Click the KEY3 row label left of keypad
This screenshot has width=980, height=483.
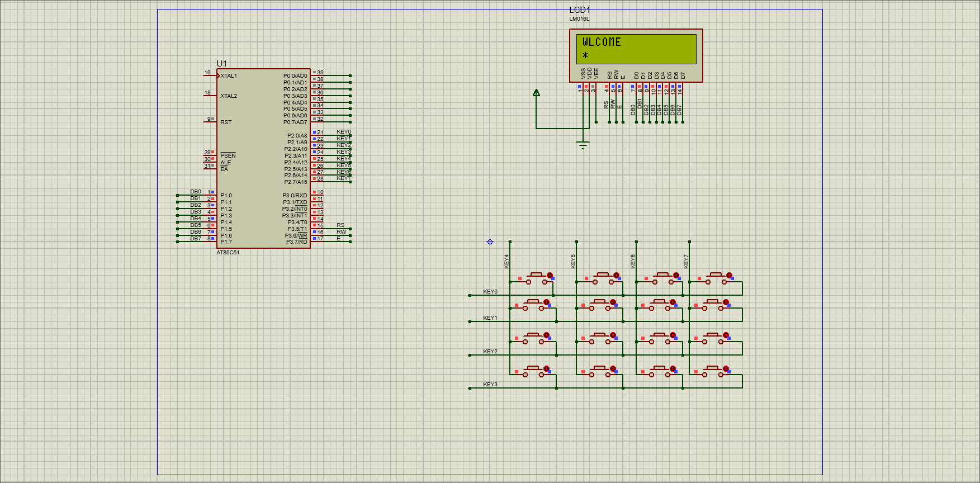point(490,385)
